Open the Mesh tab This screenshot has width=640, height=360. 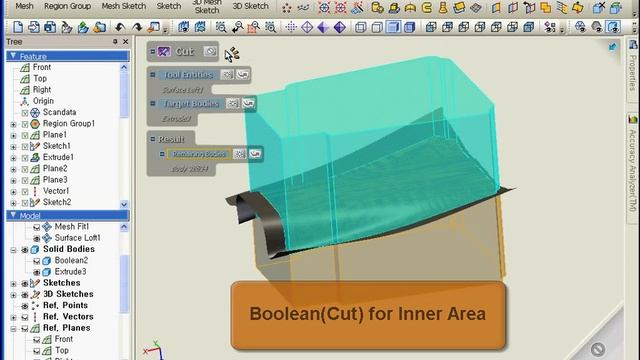(24, 6)
